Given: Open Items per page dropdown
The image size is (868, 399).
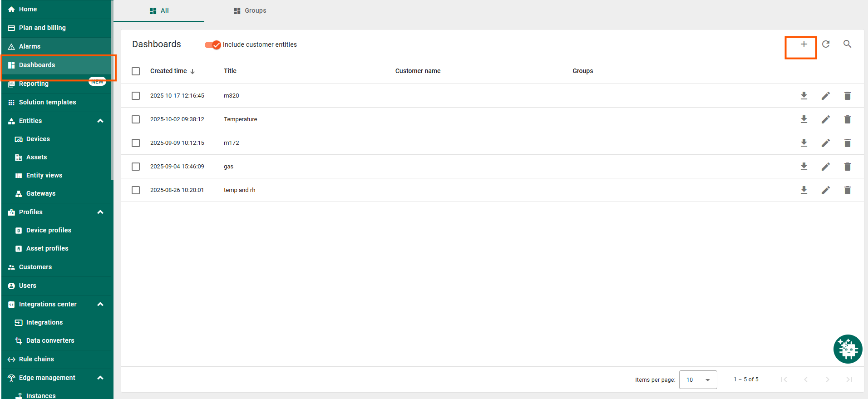Looking at the screenshot, I should click(x=698, y=380).
